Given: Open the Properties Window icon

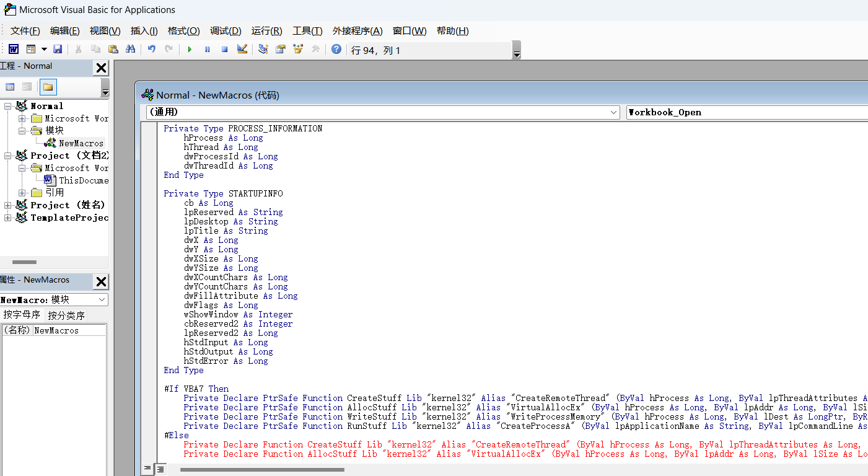Looking at the screenshot, I should pos(281,49).
